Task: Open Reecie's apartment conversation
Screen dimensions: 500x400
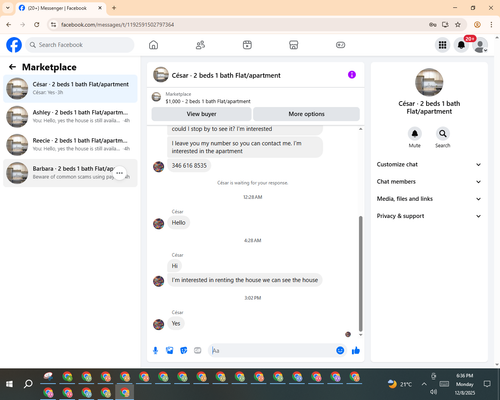Action: pyautogui.click(x=70, y=144)
